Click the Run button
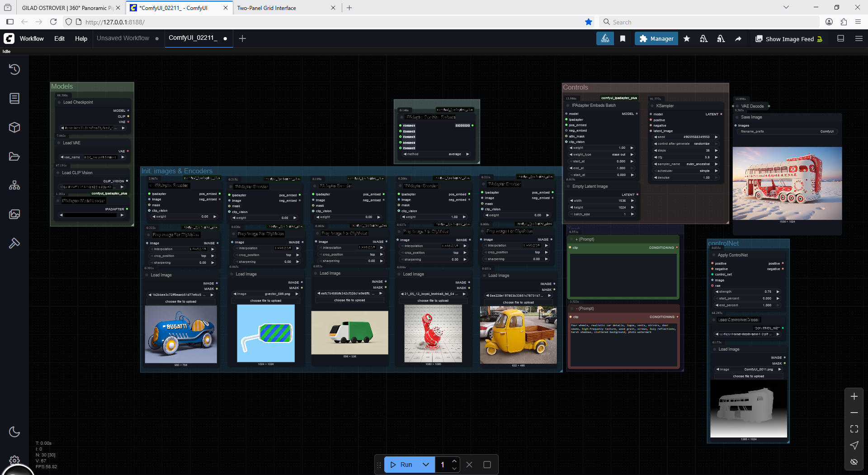Viewport: 868px width, 475px height. point(402,465)
